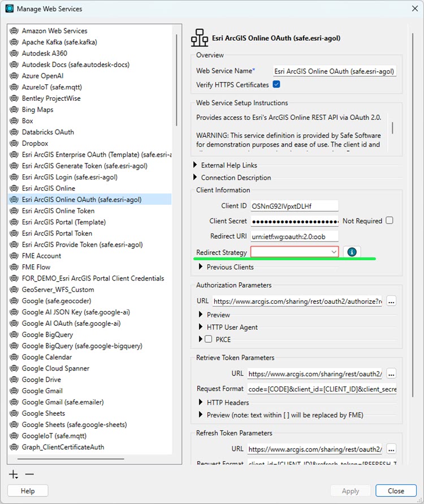Select Google AI OAuth (safe.google-ai) service
This screenshot has height=504, width=424.
90,324
